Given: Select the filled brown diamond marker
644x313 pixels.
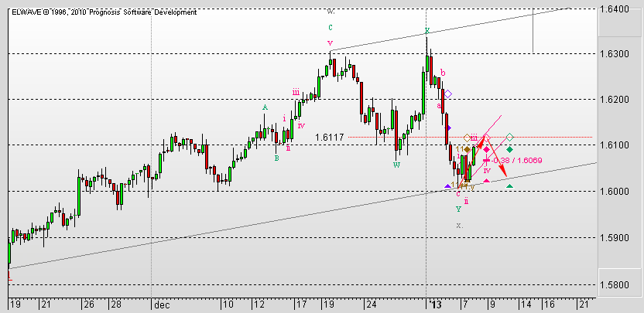Looking at the screenshot, I should (467, 149).
